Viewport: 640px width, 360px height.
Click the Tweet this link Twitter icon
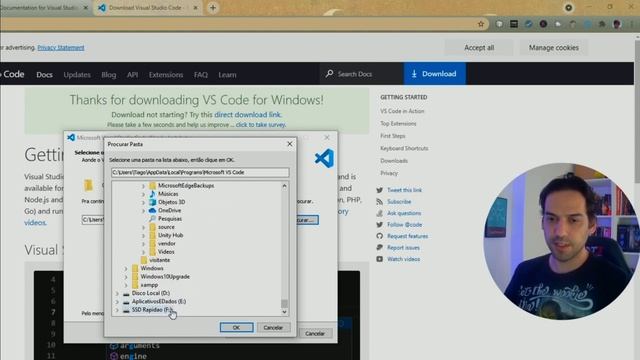click(380, 190)
